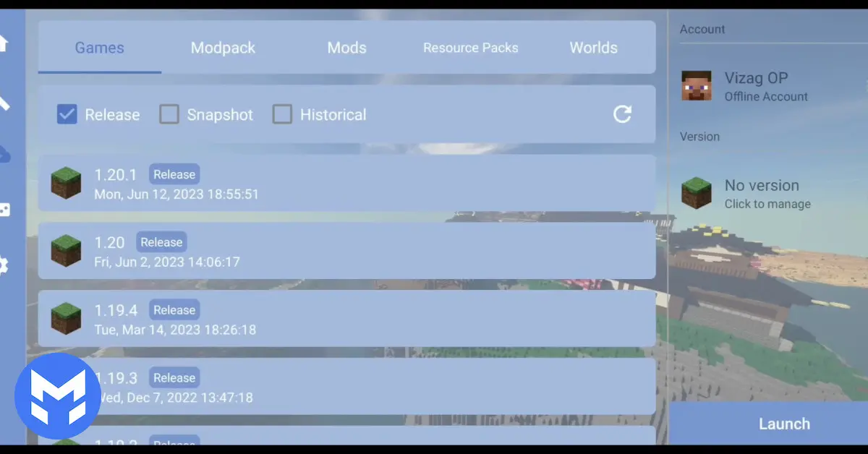Open the game controller sidebar section
Image resolution: width=868 pixels, height=454 pixels.
point(4,210)
